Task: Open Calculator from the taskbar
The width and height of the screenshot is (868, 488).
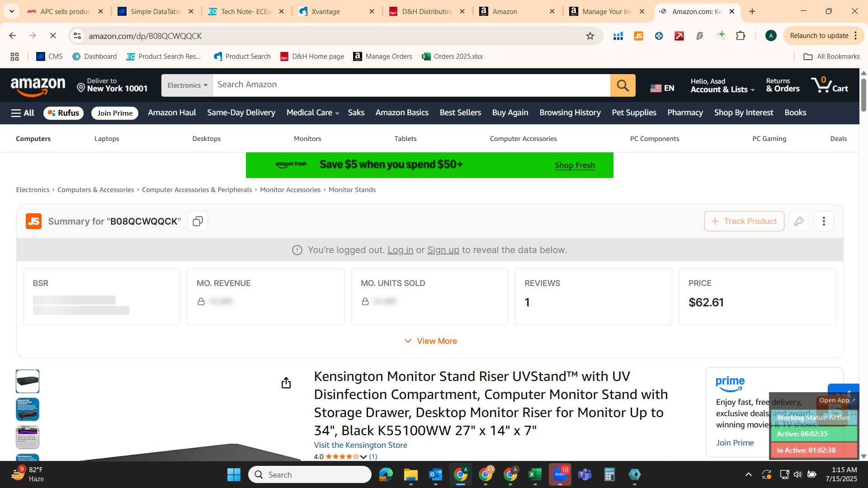Action: click(609, 474)
